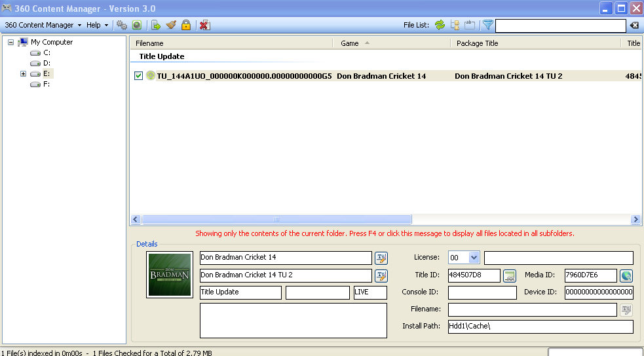644x356 pixels.
Task: Uncheck the TU_144A1UO file checkbox
Action: (138, 76)
